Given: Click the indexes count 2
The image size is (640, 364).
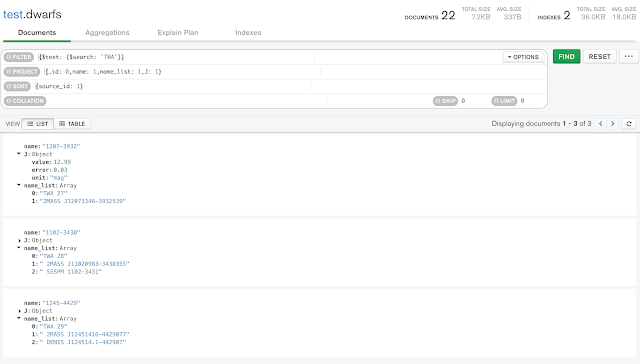Looking at the screenshot, I should pos(567,16).
